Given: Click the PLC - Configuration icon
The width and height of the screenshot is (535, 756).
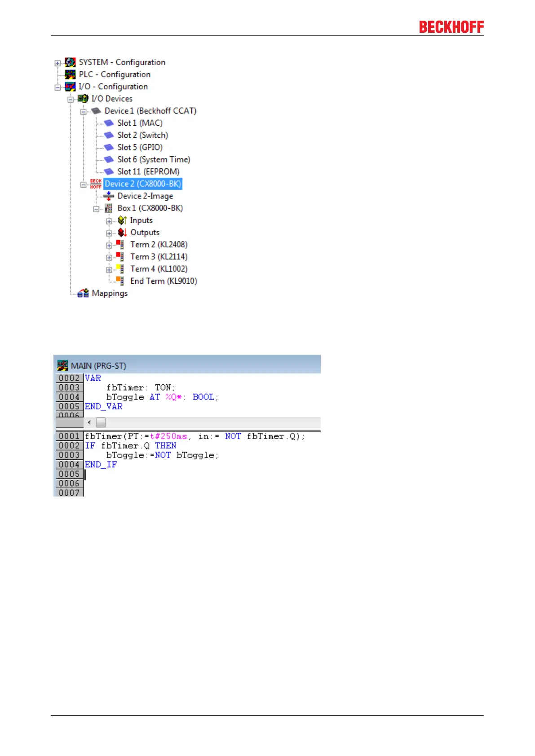Looking at the screenshot, I should coord(70,75).
